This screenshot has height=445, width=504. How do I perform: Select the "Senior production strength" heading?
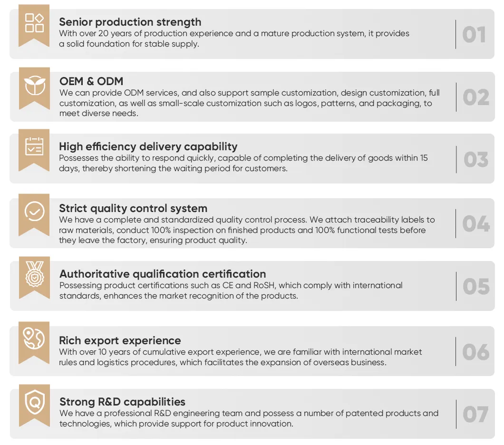click(130, 22)
